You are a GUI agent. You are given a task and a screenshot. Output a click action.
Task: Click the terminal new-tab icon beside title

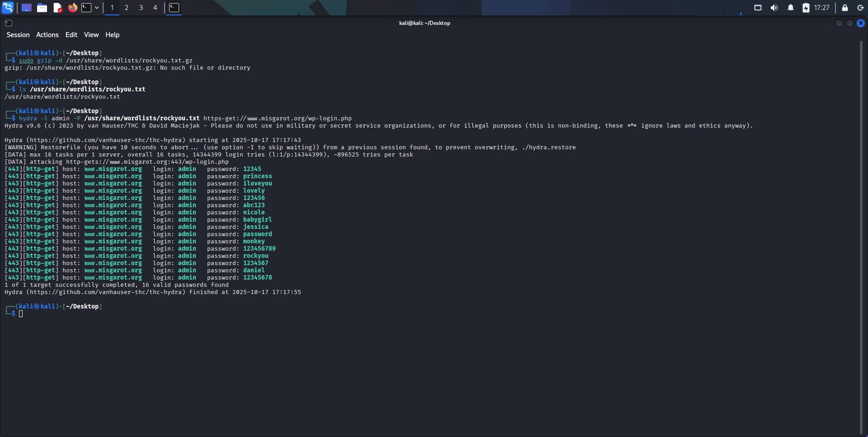click(9, 23)
